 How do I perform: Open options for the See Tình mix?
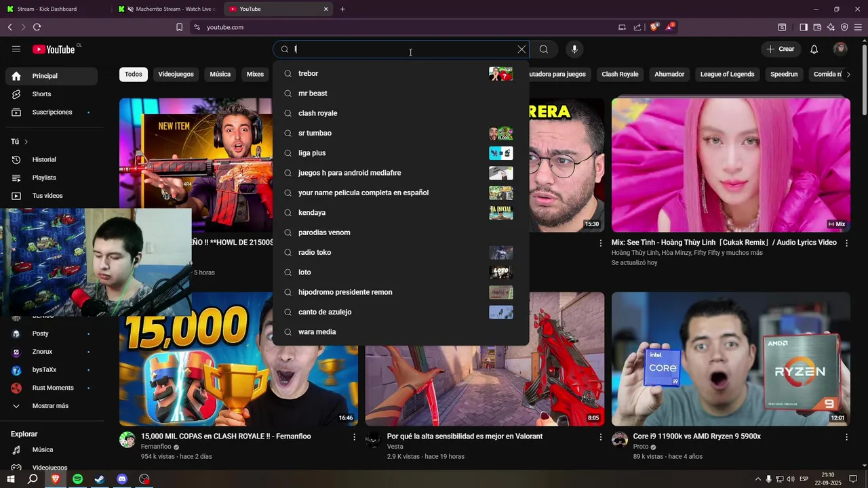(846, 243)
